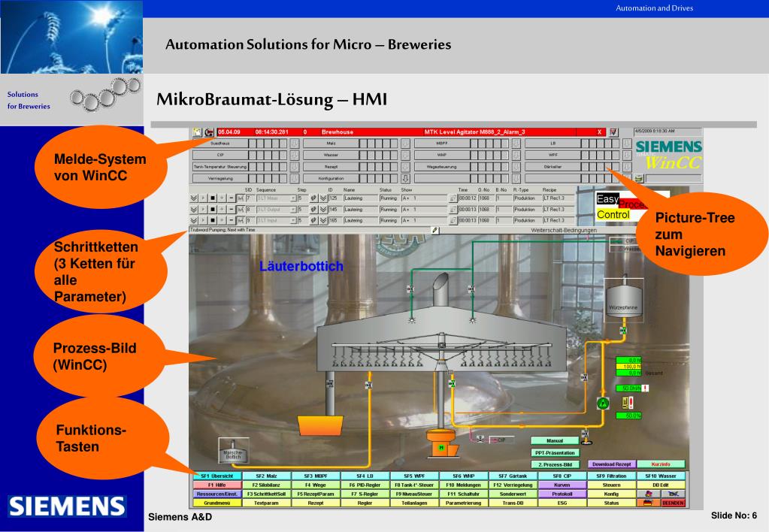Click the Läuterbottich title text
Image resolution: width=769 pixels, height=532 pixels.
(301, 266)
